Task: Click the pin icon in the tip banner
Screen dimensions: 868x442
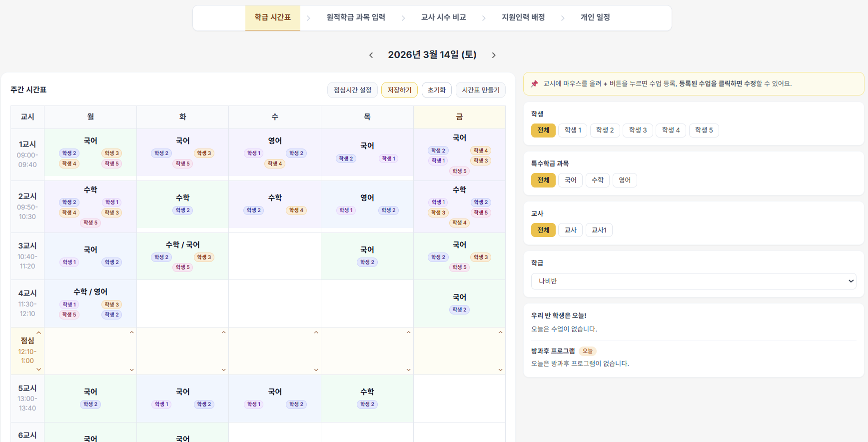Action: [534, 83]
